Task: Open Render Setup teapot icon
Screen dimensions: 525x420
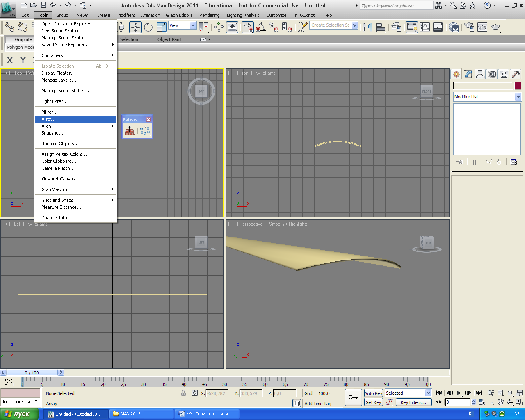Action: pyautogui.click(x=470, y=27)
